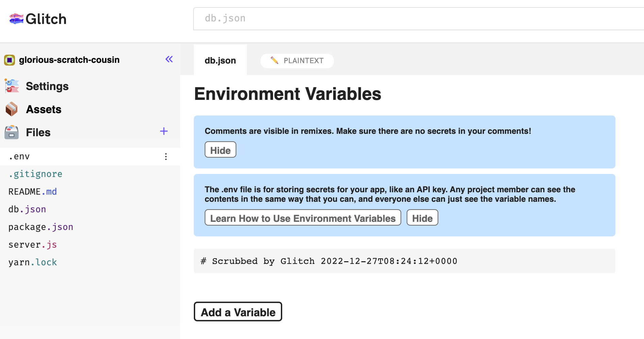Click the Settings koinobori icon
Screen dimensions: 644x339
point(12,86)
